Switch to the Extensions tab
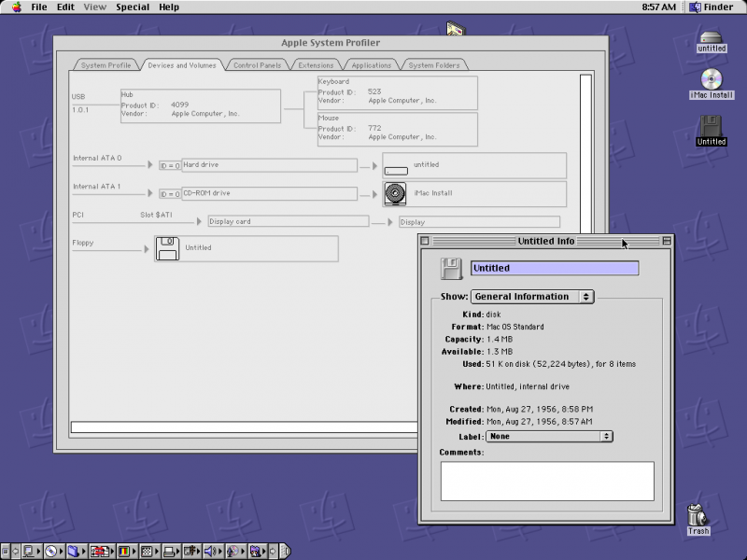 point(316,65)
